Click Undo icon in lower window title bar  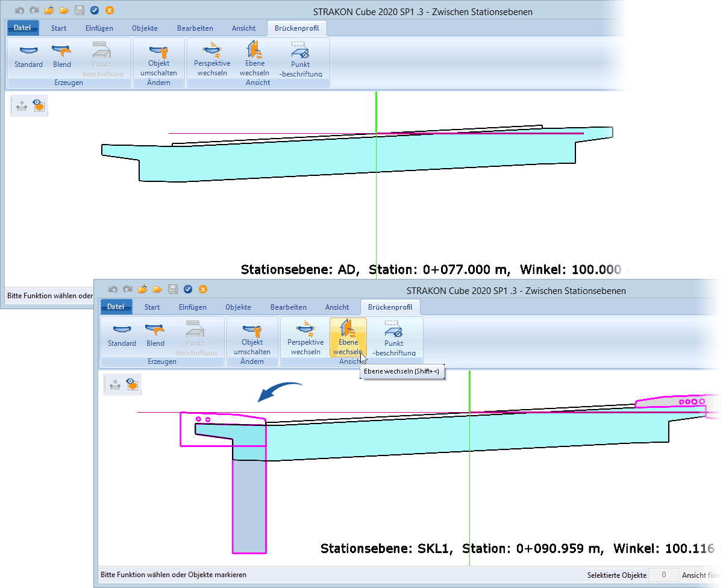click(113, 289)
